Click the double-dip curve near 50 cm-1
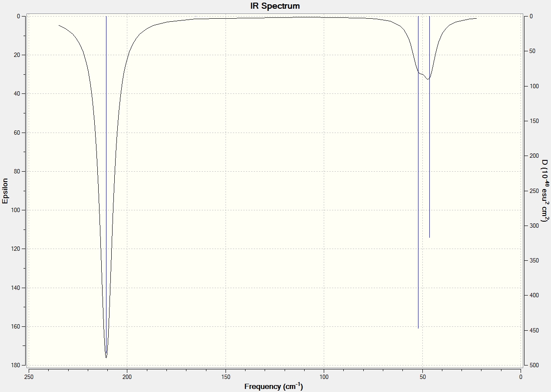Image resolution: width=551 pixels, height=392 pixels. (424, 76)
